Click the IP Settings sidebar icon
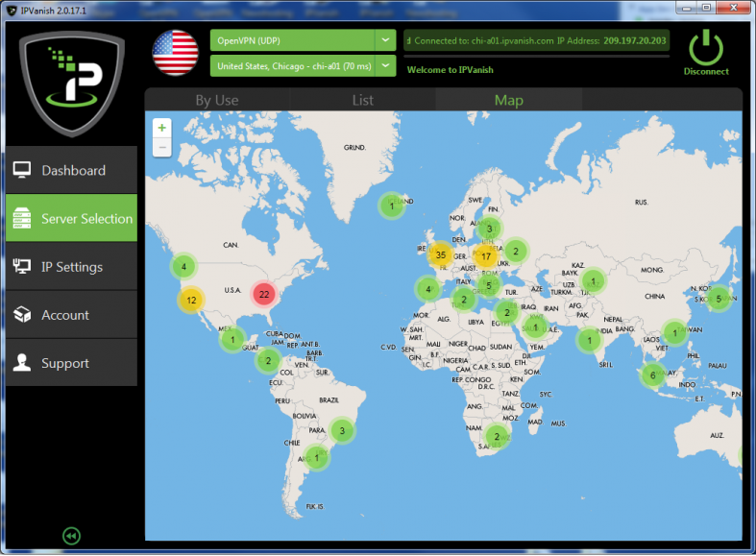Image resolution: width=756 pixels, height=556 pixels. (22, 267)
